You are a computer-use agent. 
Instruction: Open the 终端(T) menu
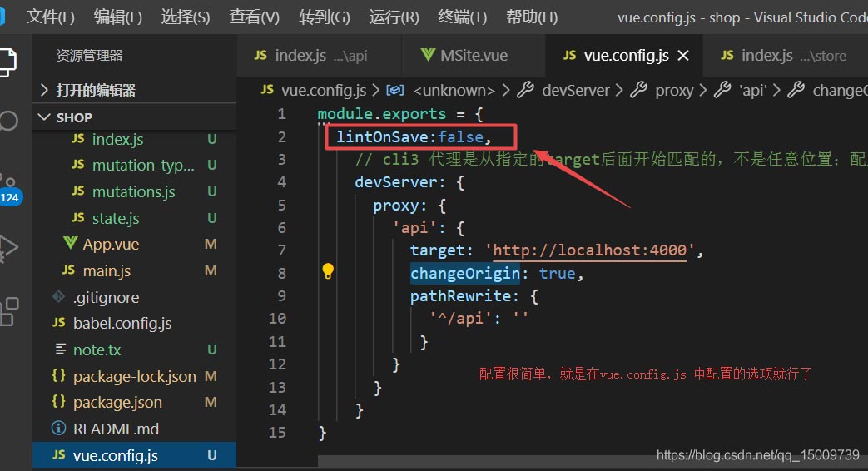click(462, 17)
